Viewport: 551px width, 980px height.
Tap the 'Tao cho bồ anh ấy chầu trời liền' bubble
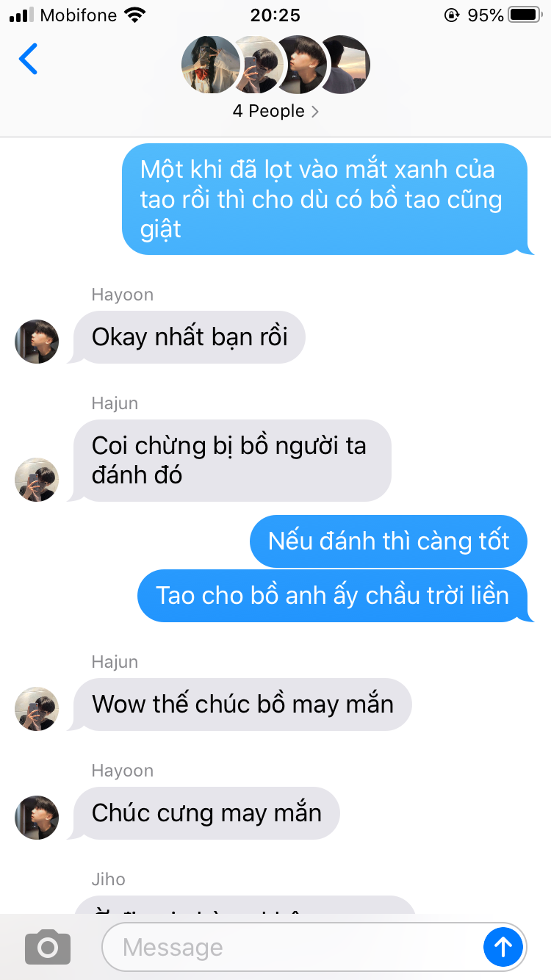point(334,595)
